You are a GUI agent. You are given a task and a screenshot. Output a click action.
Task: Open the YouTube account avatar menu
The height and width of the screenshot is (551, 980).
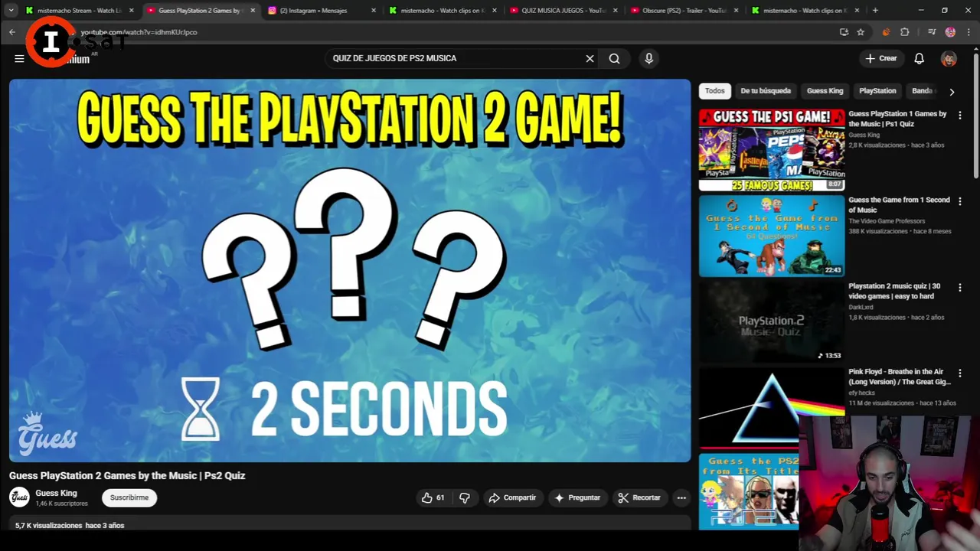pyautogui.click(x=949, y=58)
